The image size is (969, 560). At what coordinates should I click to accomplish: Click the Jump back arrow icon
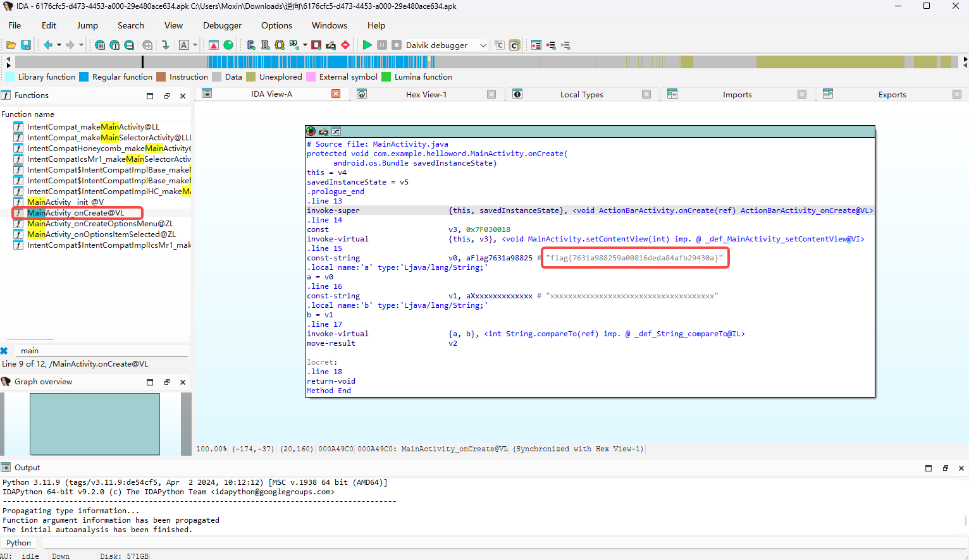pos(48,45)
